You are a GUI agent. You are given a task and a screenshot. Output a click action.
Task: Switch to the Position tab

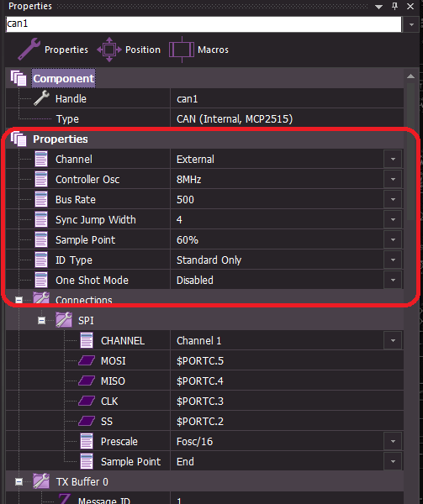pyautogui.click(x=129, y=50)
